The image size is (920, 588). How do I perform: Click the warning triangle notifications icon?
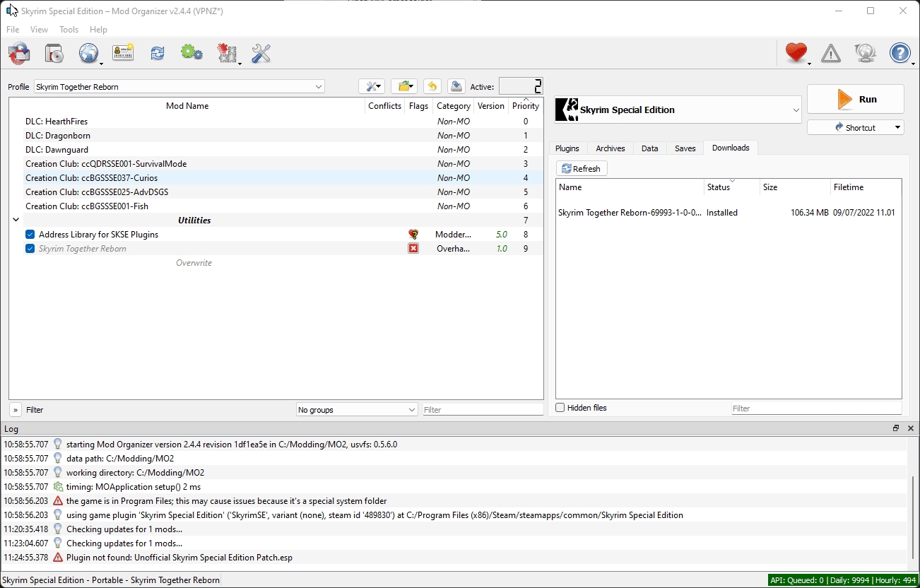tap(831, 53)
